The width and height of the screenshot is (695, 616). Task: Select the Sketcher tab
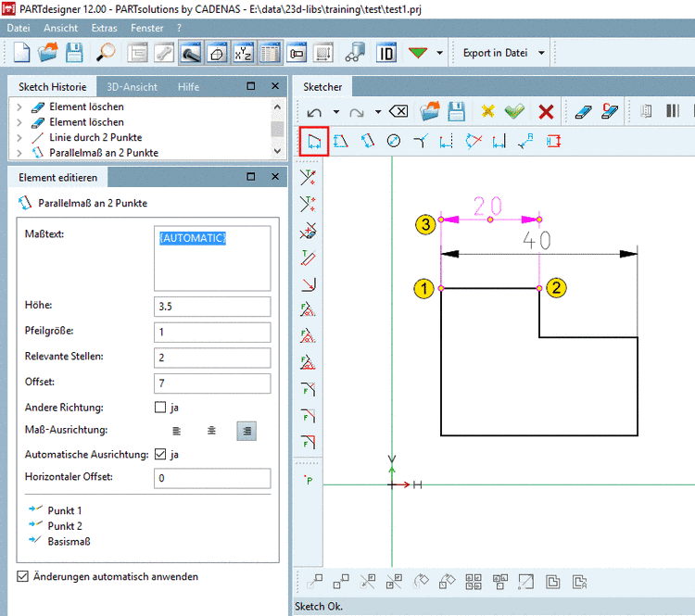coord(322,87)
